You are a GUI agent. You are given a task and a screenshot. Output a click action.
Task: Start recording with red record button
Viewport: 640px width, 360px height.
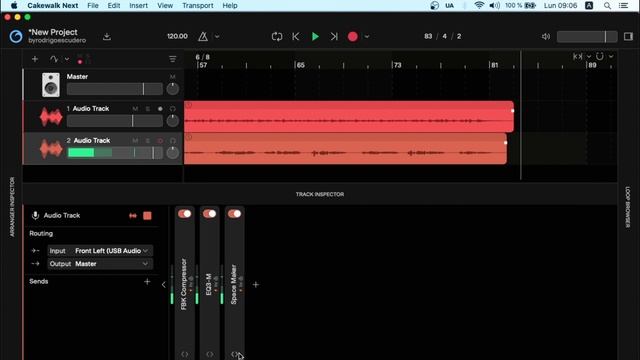[x=353, y=36]
